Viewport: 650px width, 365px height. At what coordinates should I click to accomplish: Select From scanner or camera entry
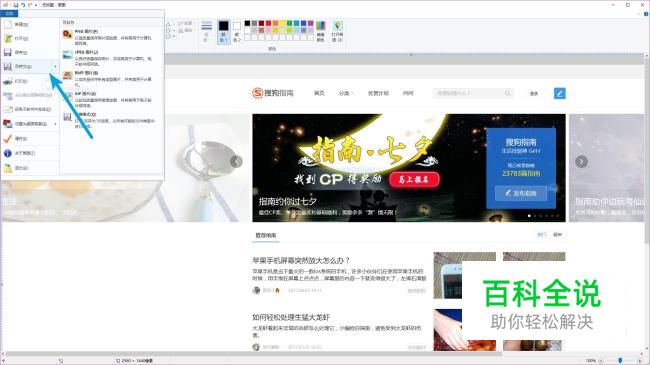coord(30,95)
